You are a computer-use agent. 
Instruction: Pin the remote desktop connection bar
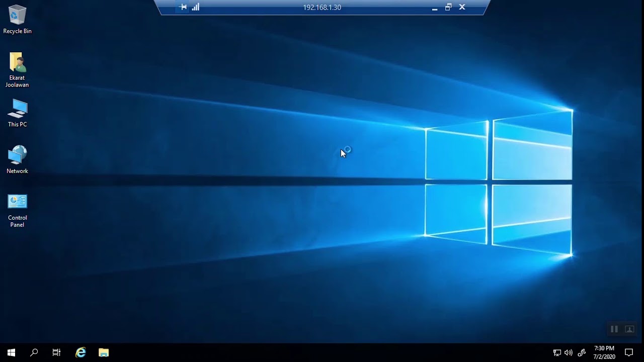(x=183, y=7)
